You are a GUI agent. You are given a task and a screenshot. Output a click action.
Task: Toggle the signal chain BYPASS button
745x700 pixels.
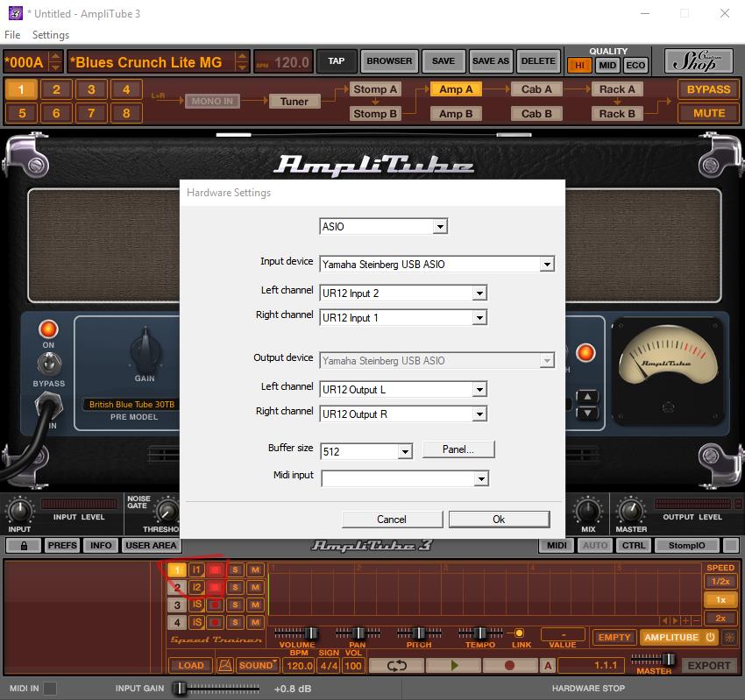click(708, 89)
